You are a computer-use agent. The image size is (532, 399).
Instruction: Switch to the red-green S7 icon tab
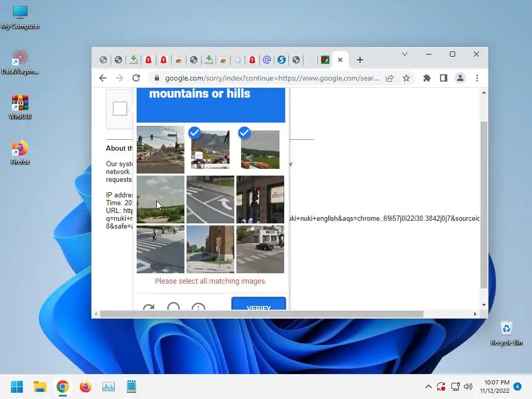point(325,60)
